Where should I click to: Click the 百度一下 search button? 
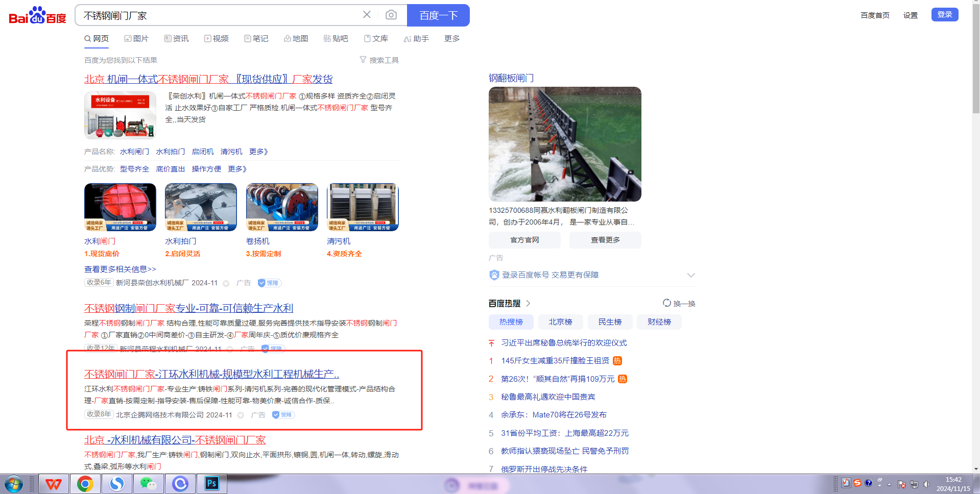tap(438, 15)
